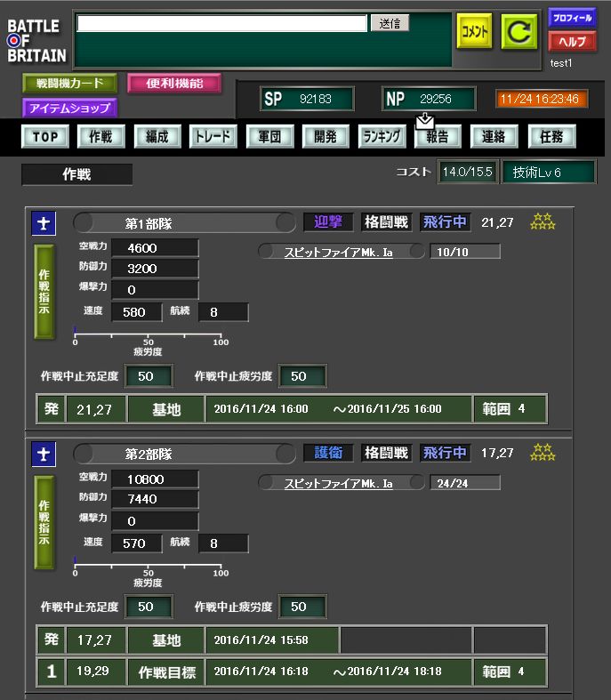Click 迎撃 mission label of 第1部隊
Screen dimensions: 611x700
[328, 221]
